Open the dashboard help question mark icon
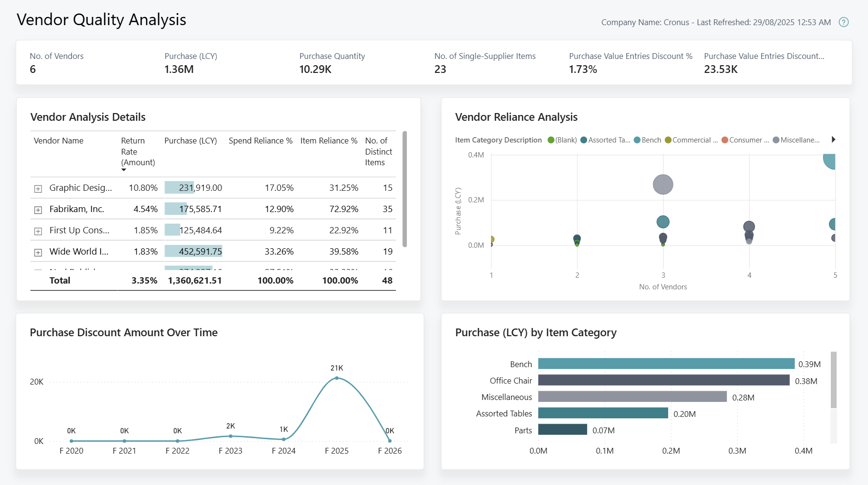Screen dimensions: 868x485 tap(843, 22)
